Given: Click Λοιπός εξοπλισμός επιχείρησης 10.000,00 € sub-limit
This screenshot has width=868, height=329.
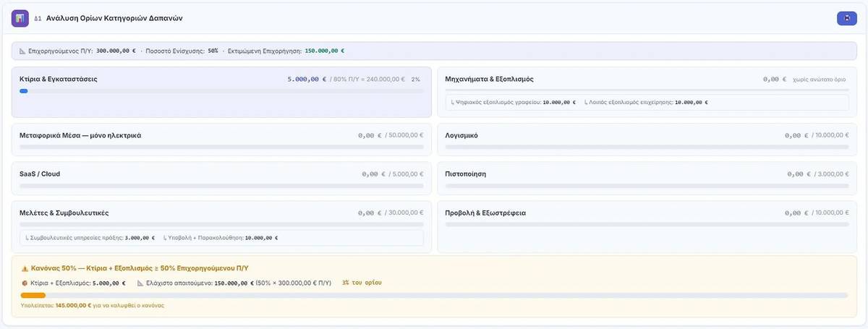Looking at the screenshot, I should (x=646, y=103).
